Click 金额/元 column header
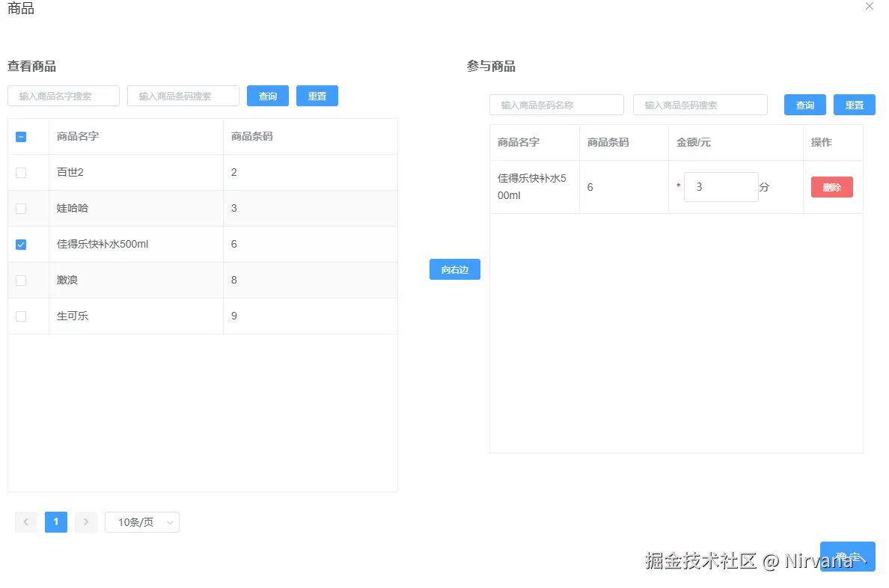Image resolution: width=889 pixels, height=588 pixels. click(x=694, y=142)
